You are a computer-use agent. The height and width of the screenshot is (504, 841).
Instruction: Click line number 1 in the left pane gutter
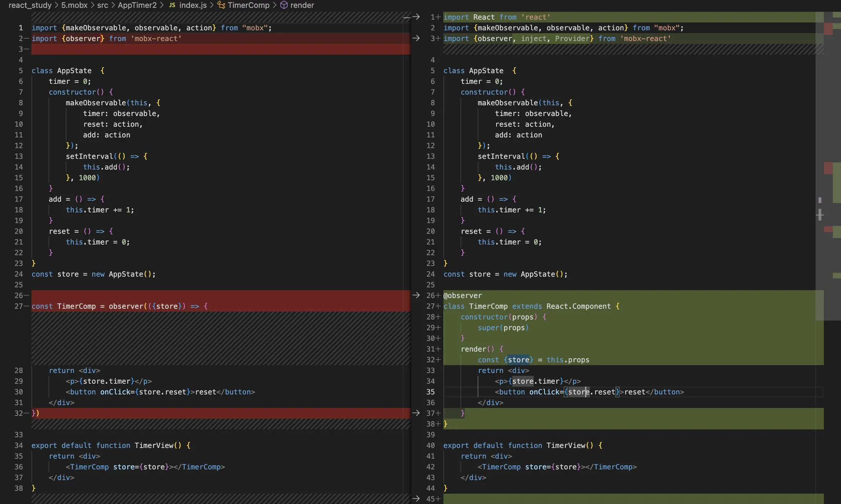(21, 28)
